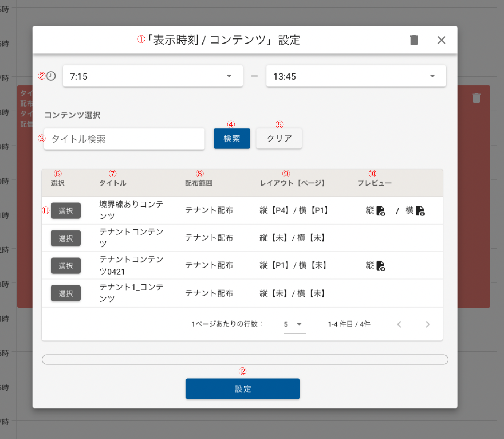Click the trash icon in dialog header
The width and height of the screenshot is (504, 439).
click(414, 40)
